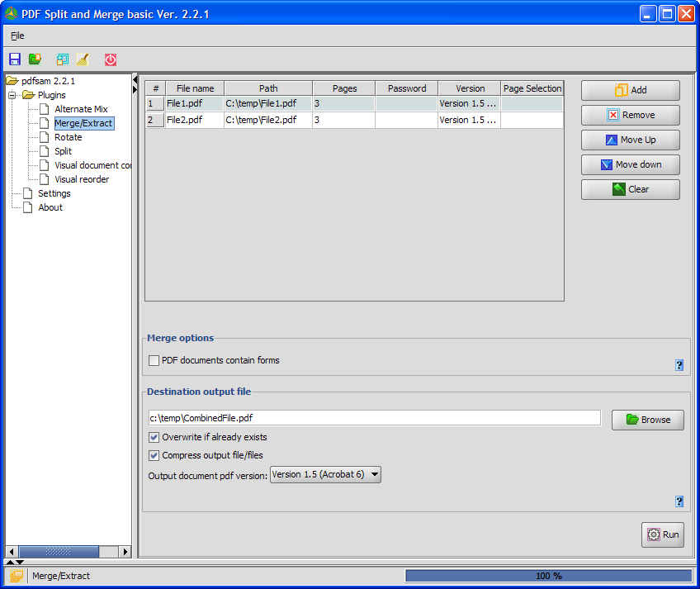Toggle Compress output file/files checkbox
The image size is (700, 589).
(x=154, y=455)
